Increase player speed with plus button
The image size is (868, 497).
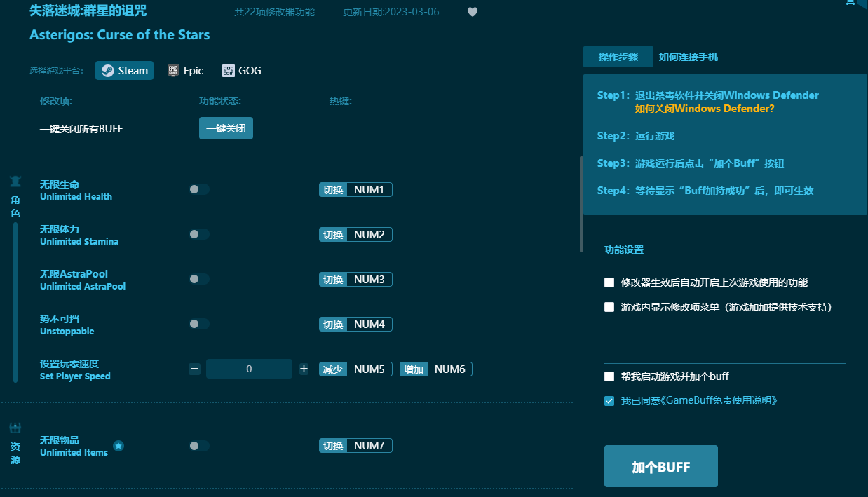point(304,369)
